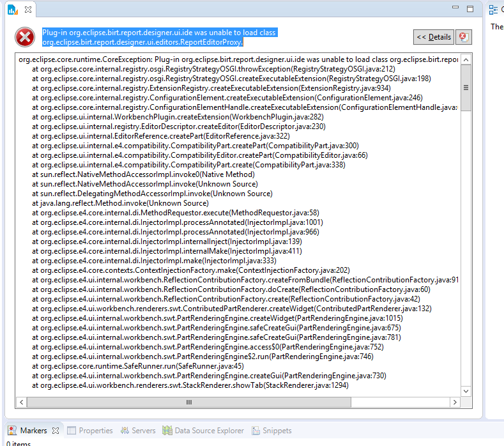Viewport: 504px width, 446px height.
Task: Select the invoke0(Native Method) trace line
Action: 143,174
